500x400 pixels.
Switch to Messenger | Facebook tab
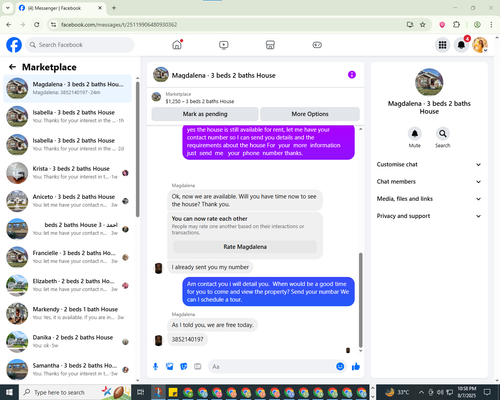[60, 8]
